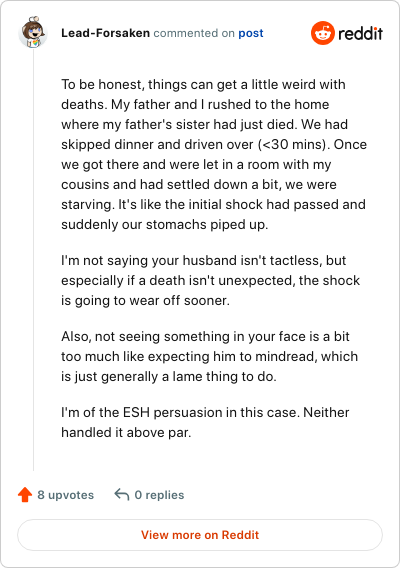
Task: Select the '8 upvotes' count label
Action: (66, 495)
